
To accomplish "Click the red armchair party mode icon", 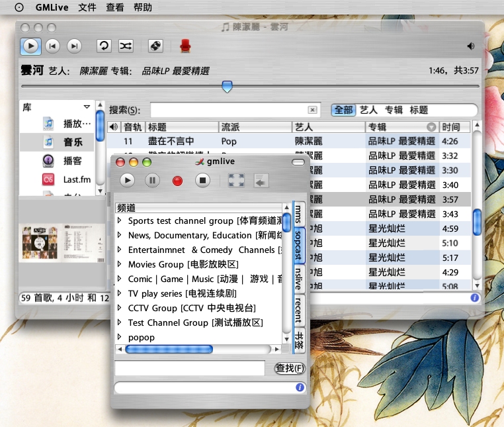I will click(185, 46).
